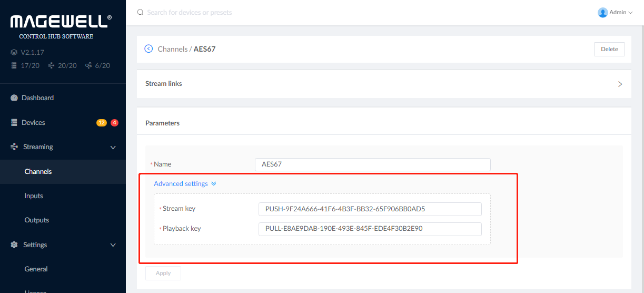The image size is (644, 293).
Task: Collapse the Settings menu chevron
Action: [113, 245]
